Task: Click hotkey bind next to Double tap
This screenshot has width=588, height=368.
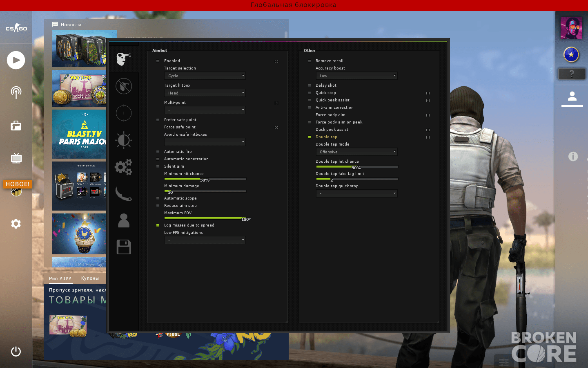Action: tap(428, 137)
